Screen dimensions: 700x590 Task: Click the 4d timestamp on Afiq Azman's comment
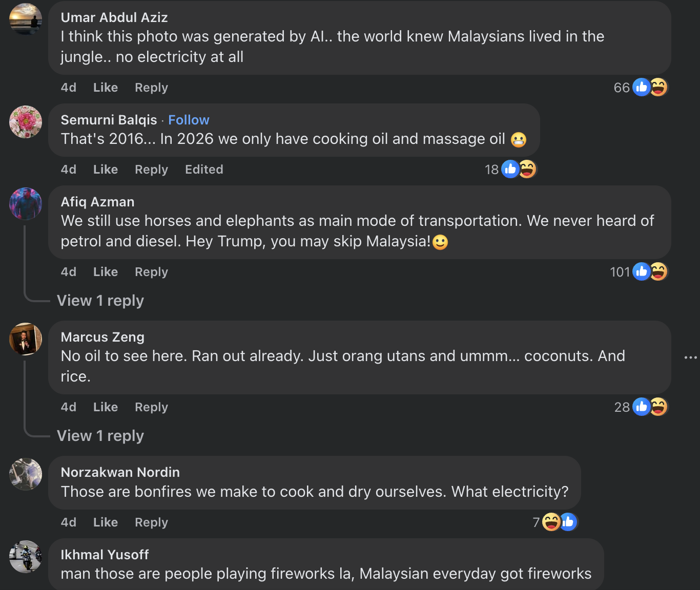pyautogui.click(x=69, y=272)
